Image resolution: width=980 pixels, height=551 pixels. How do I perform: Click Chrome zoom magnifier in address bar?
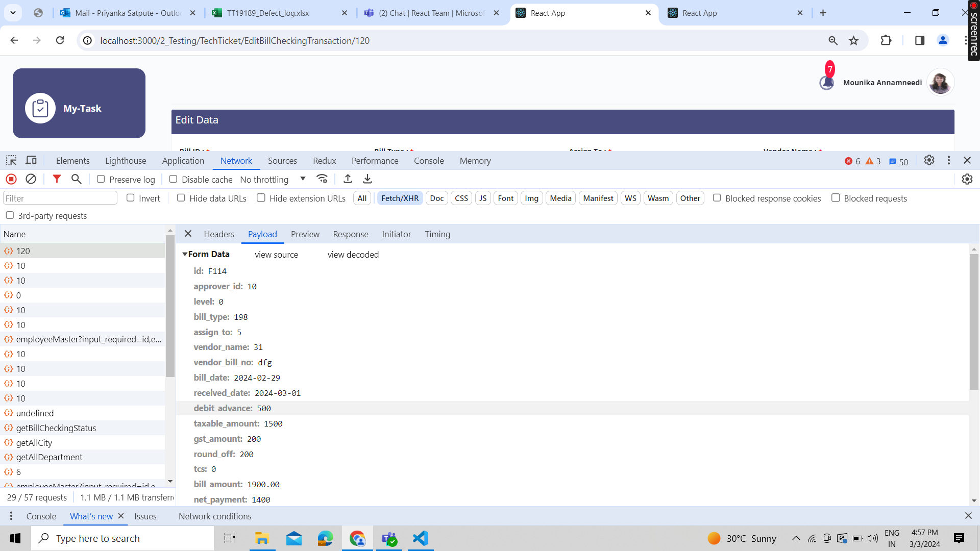[x=833, y=40]
